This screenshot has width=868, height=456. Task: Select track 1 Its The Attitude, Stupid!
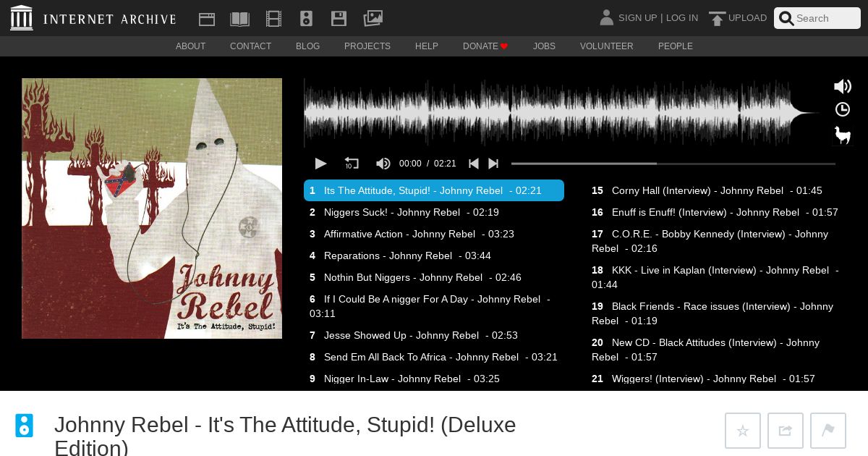pos(434,190)
